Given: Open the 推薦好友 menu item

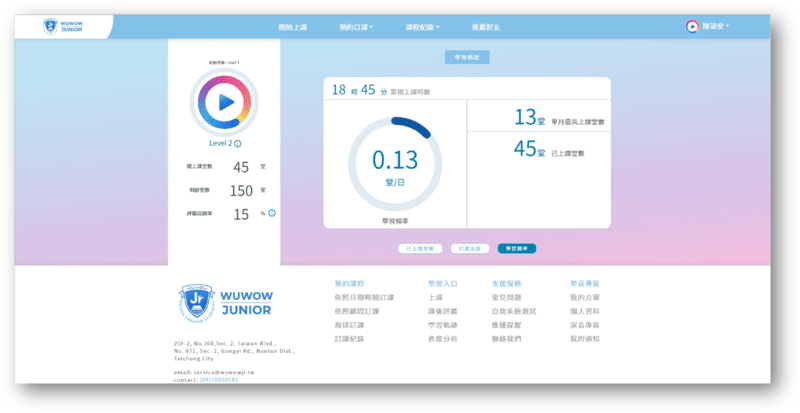Looking at the screenshot, I should 485,27.
